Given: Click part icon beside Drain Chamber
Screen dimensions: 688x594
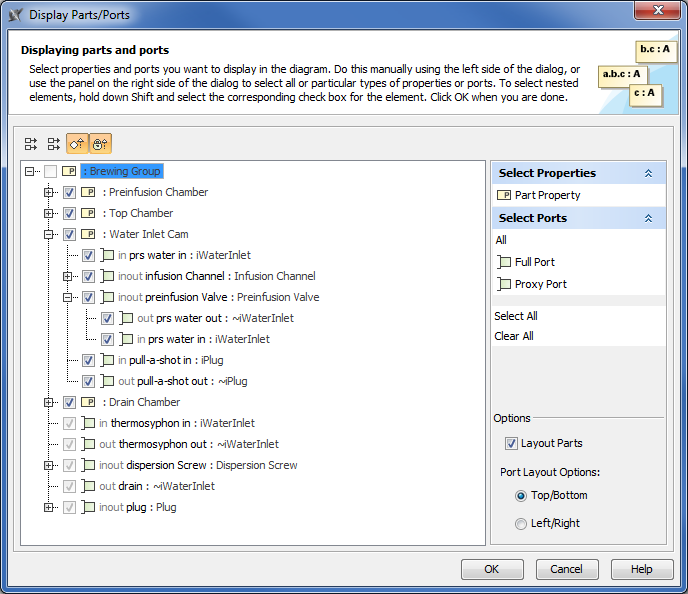Looking at the screenshot, I should (x=88, y=402).
